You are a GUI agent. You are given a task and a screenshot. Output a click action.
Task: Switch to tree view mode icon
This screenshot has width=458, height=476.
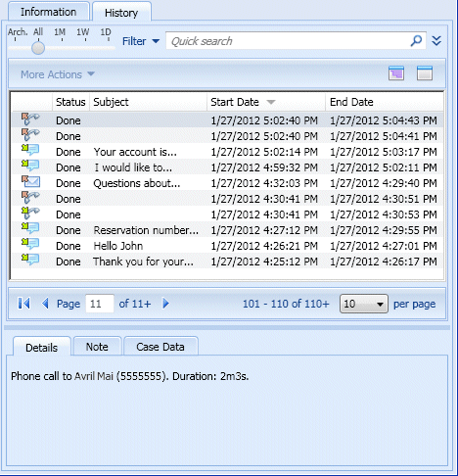396,72
